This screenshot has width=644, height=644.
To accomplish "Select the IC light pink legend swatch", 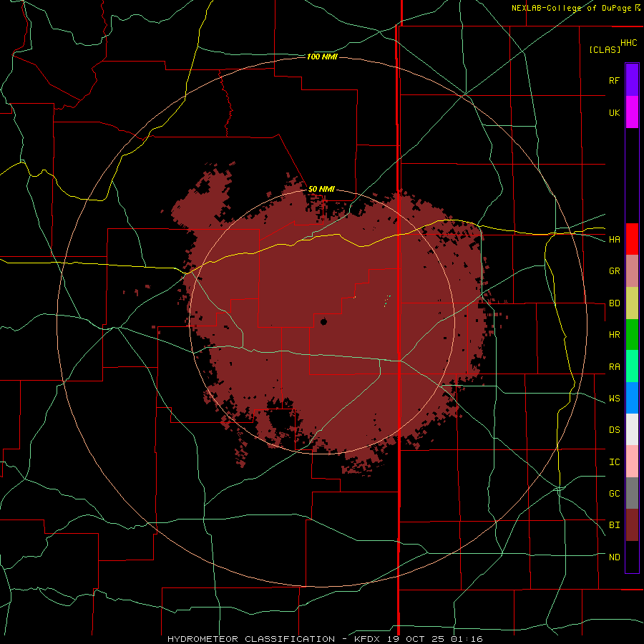I will [x=632, y=462].
